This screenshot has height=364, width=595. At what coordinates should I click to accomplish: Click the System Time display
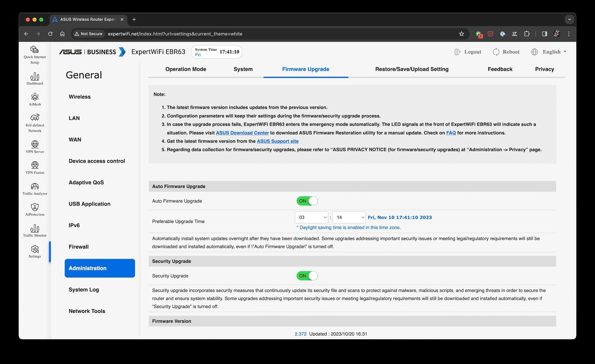click(x=217, y=52)
